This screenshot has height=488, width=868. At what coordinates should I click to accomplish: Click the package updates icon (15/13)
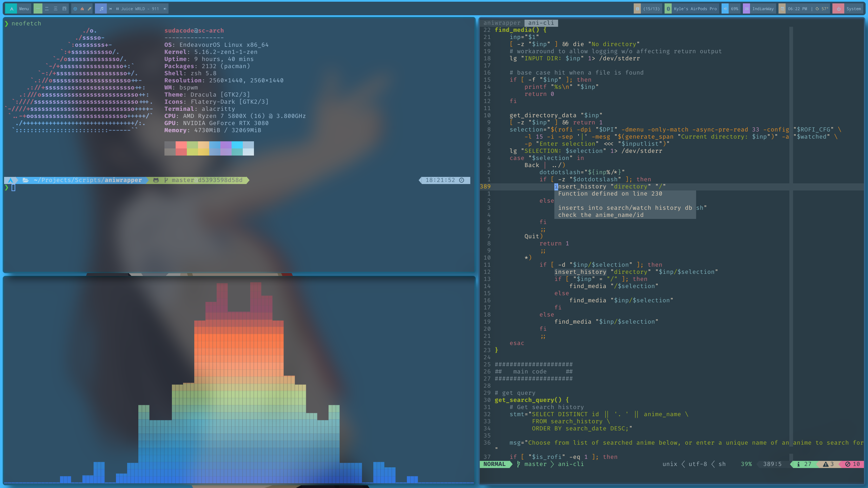(637, 9)
